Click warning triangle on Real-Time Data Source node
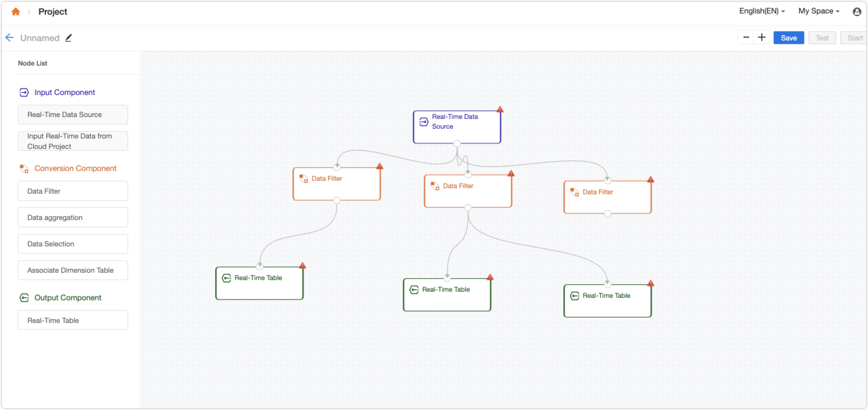The width and height of the screenshot is (868, 410). pos(501,109)
